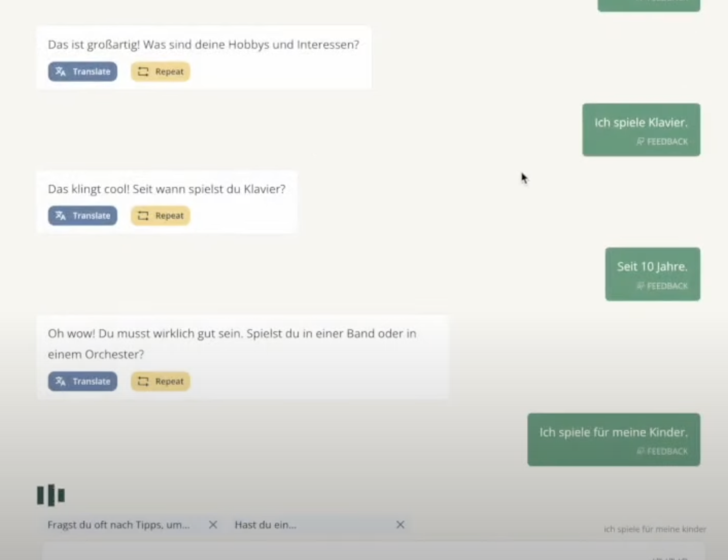Click the audio waveform recording indicator
This screenshot has height=560, width=728.
click(x=51, y=495)
